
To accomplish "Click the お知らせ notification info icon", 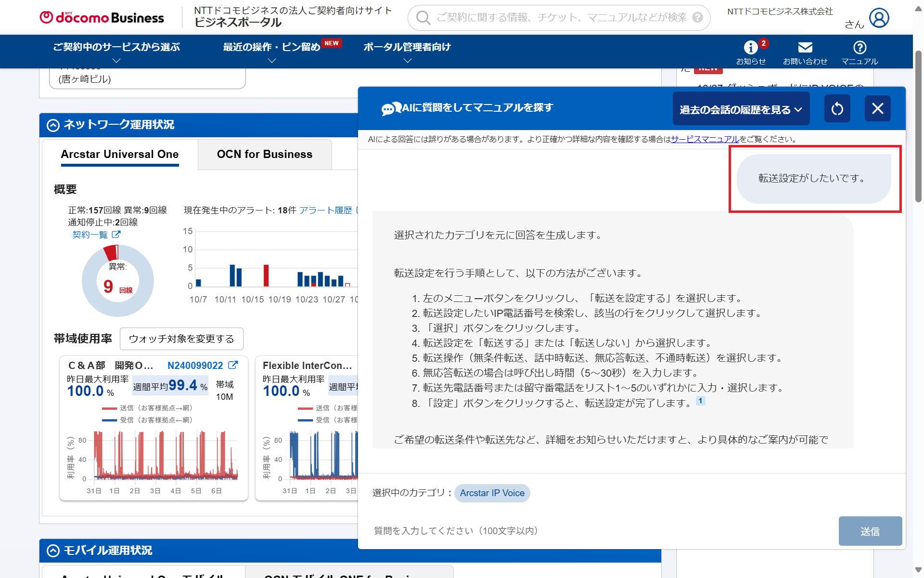I will click(x=750, y=48).
